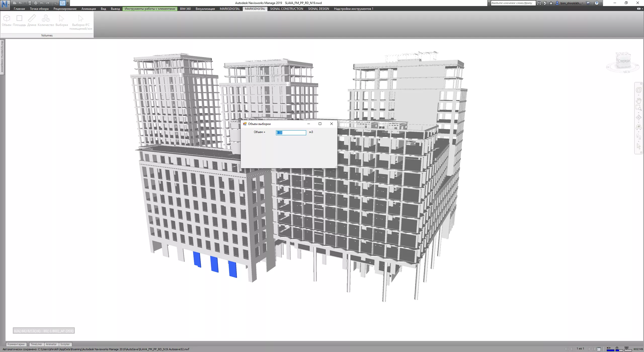Click the Выборка IFC помещений/зон tool

81,22
